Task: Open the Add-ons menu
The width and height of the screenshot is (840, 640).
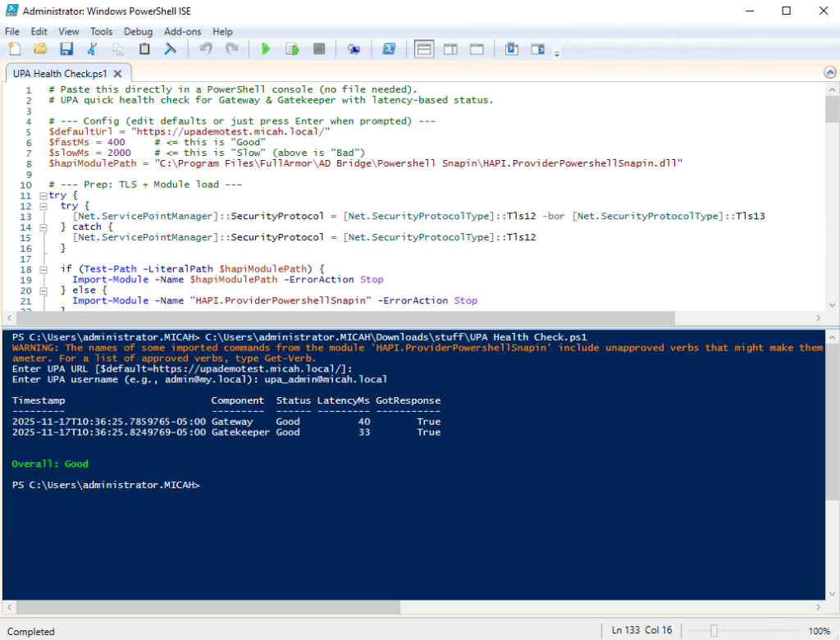Action: [x=182, y=31]
